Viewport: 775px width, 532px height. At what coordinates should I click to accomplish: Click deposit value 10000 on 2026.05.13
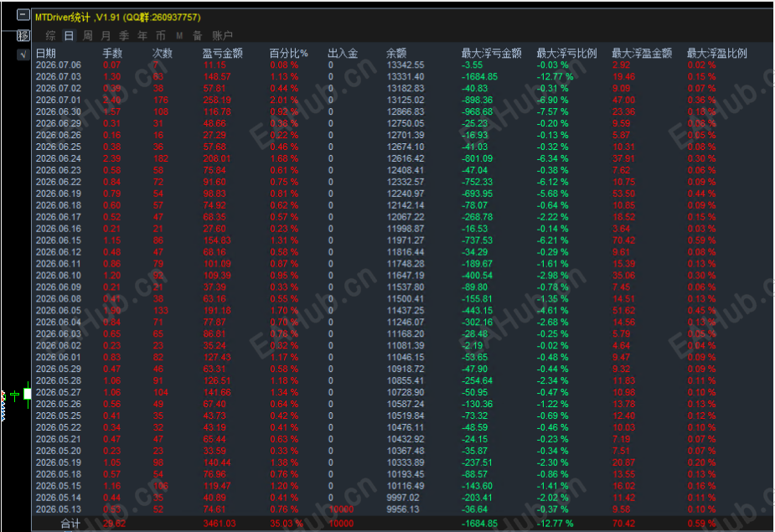point(341,509)
